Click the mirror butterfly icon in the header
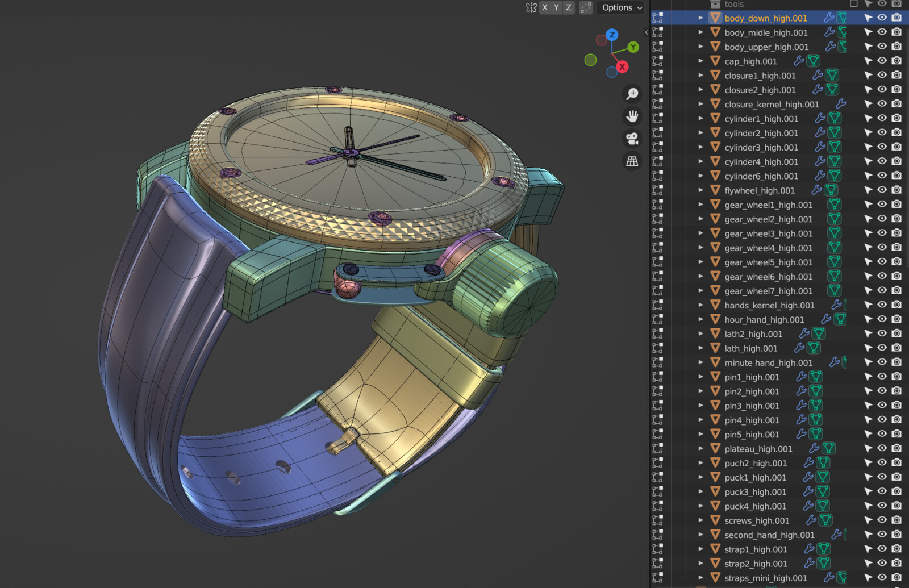This screenshot has height=588, width=909. click(531, 7)
